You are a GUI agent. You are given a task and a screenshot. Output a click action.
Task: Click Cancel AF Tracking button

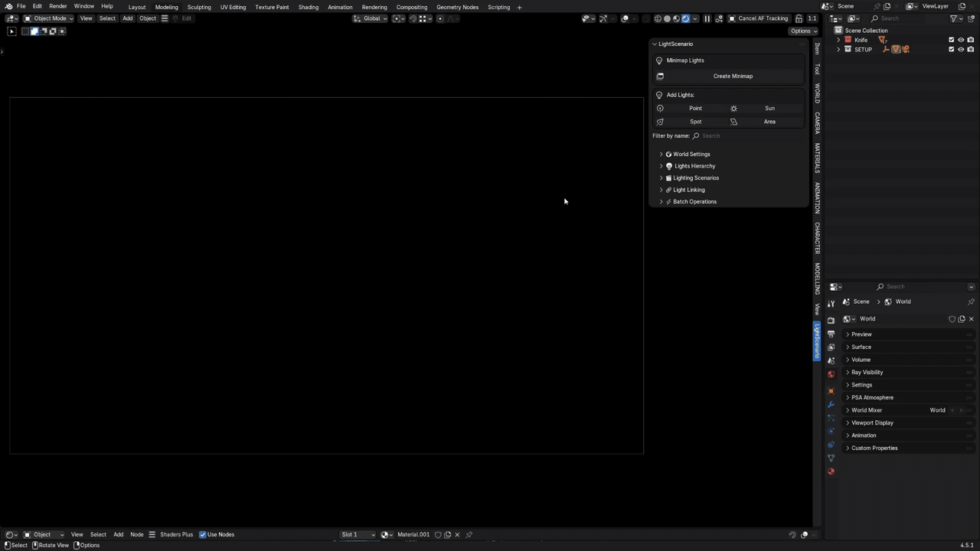coord(758,18)
